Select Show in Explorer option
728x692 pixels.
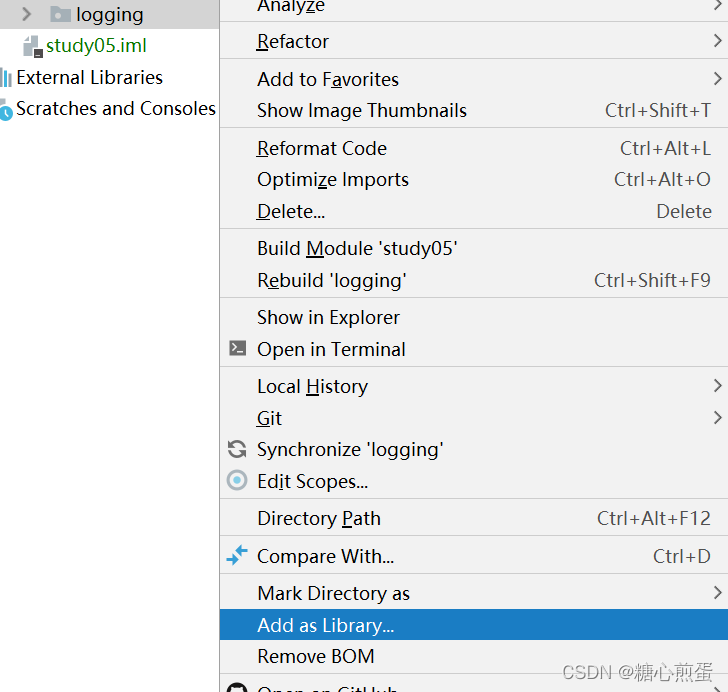474,317
